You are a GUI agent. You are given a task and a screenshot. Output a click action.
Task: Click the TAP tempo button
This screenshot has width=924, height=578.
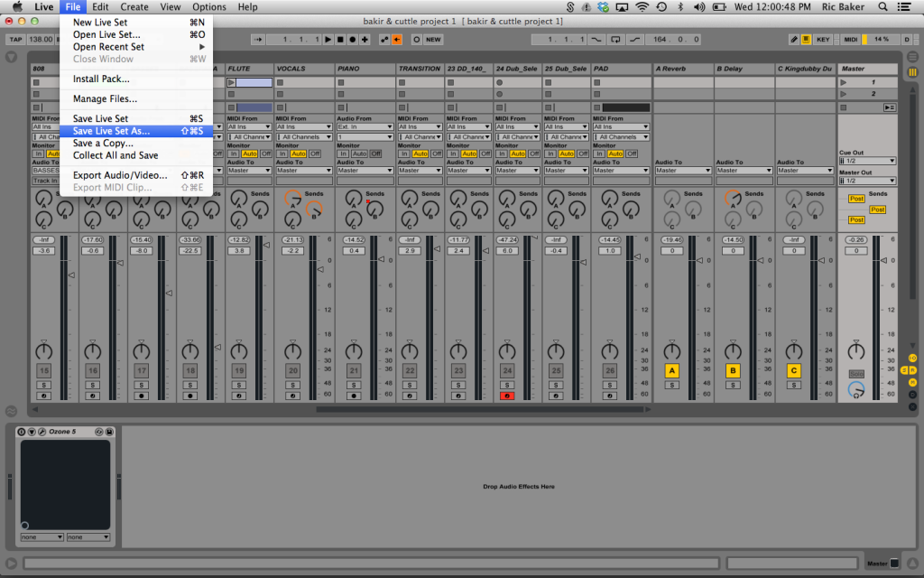point(15,40)
